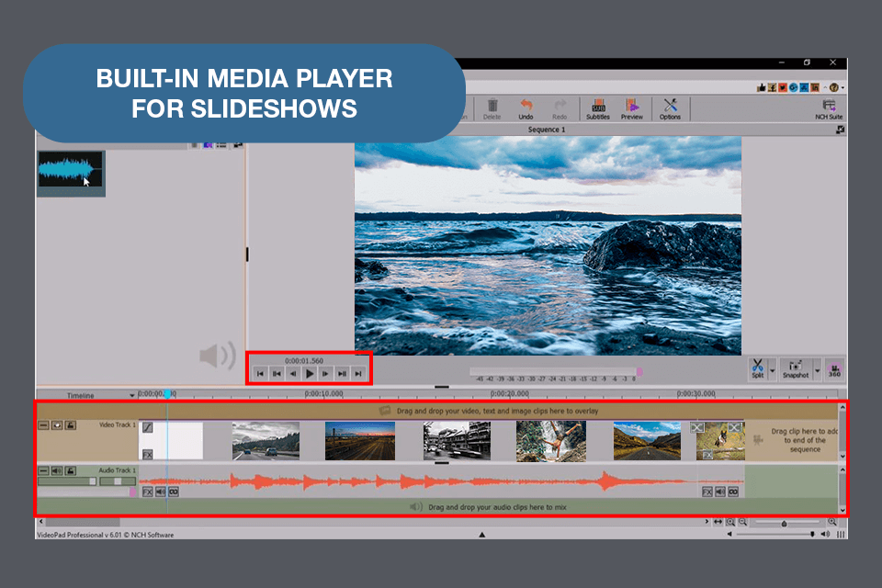
Task: Open the Split options dropdown arrow
Action: (773, 369)
